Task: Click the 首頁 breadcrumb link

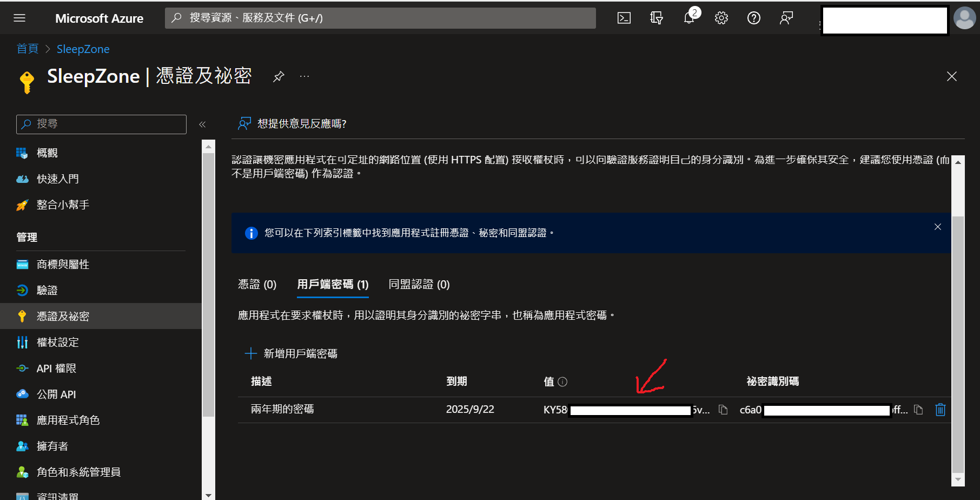Action: pyautogui.click(x=28, y=49)
